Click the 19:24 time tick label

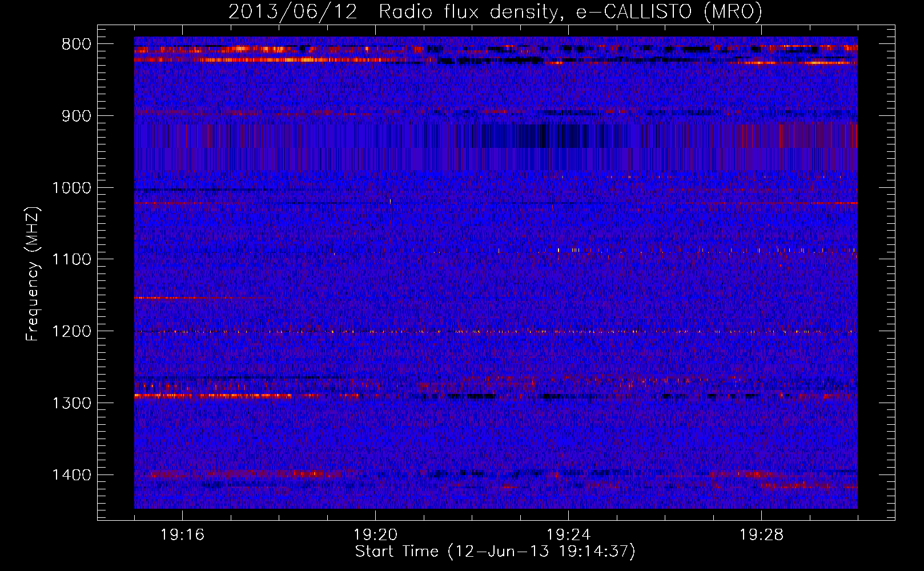569,535
